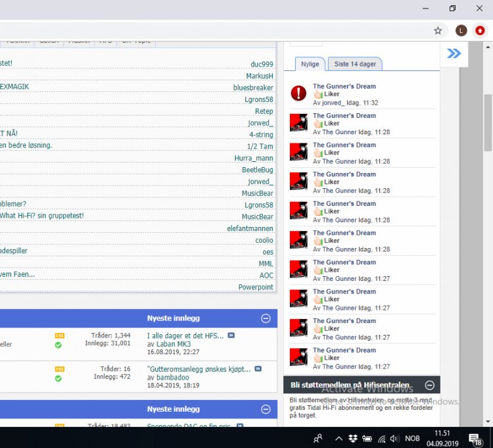Collapse the sidebar with the blue double-chevron
The image size is (493, 448).
[x=454, y=53]
